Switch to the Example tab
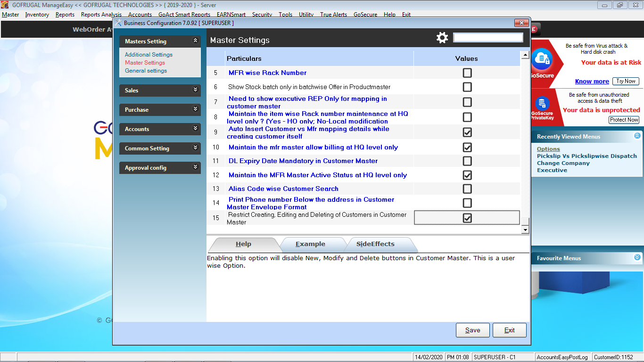 pos(311,244)
